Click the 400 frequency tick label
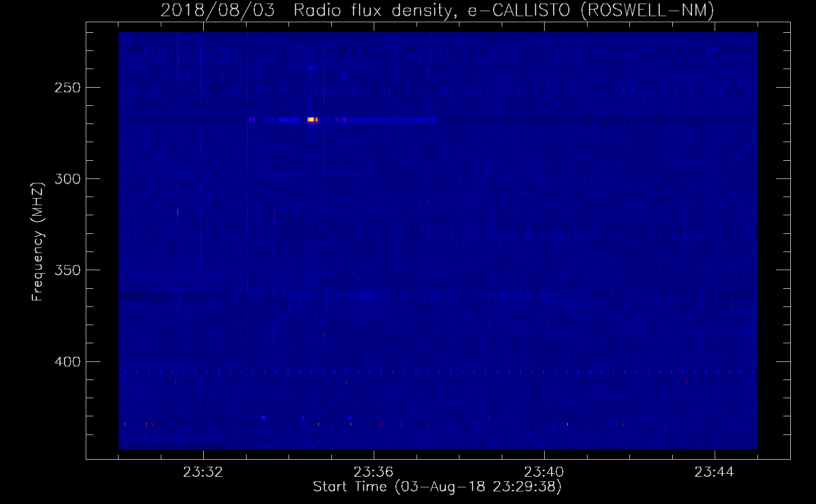Image resolution: width=816 pixels, height=504 pixels. tap(68, 362)
